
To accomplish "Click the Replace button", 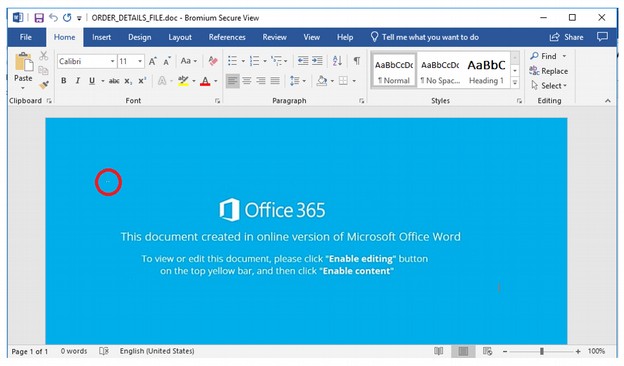I will (x=549, y=71).
